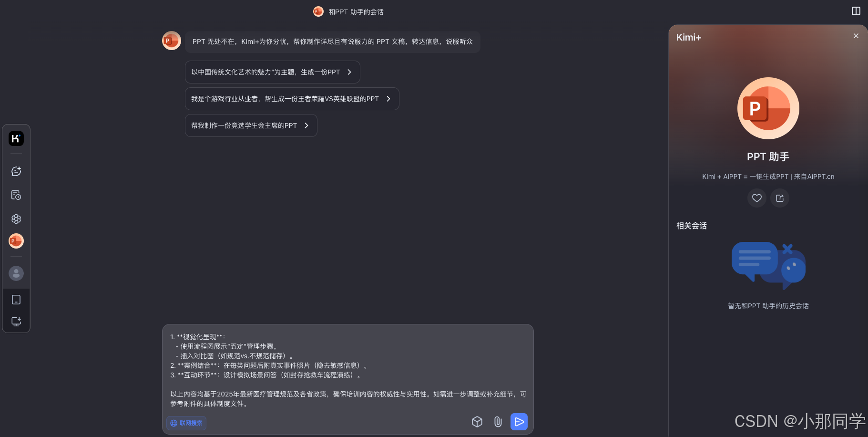
Task: Select PPT assistant icon in the sidebar
Action: pyautogui.click(x=16, y=241)
